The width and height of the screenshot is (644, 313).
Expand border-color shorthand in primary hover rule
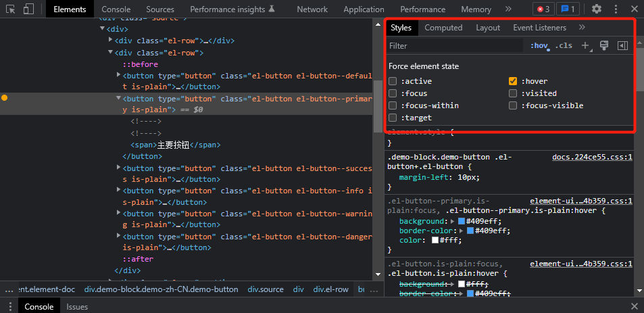(462, 231)
